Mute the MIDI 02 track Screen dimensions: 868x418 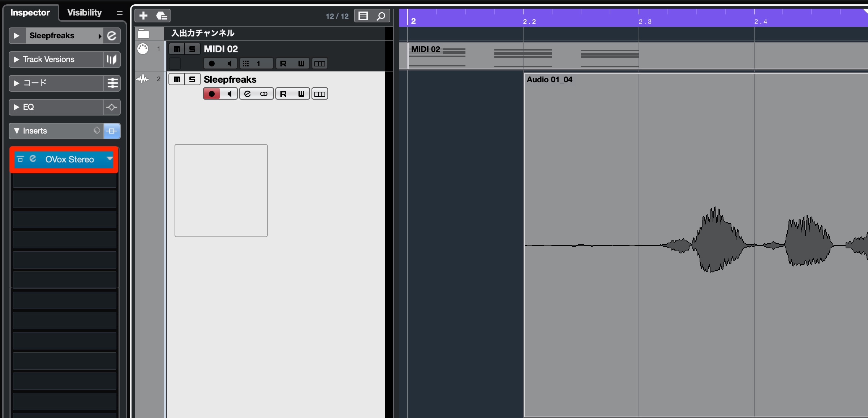pyautogui.click(x=177, y=49)
